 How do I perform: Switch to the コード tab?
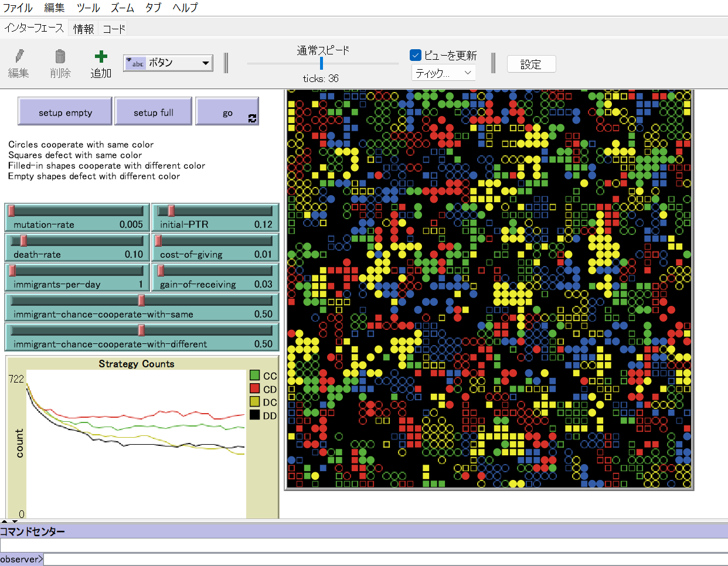point(114,29)
